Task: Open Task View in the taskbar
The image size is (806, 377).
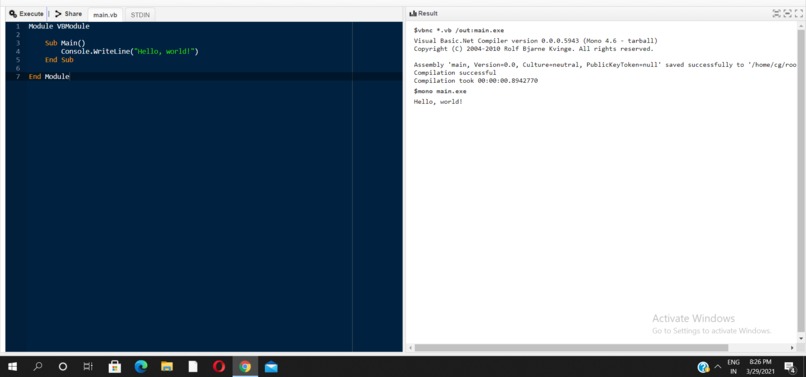Action: coord(88,366)
